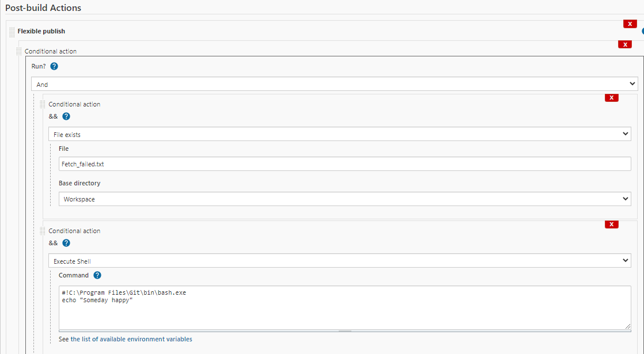Expand the Workspace base directory dropdown
644x354 pixels.
click(344, 199)
